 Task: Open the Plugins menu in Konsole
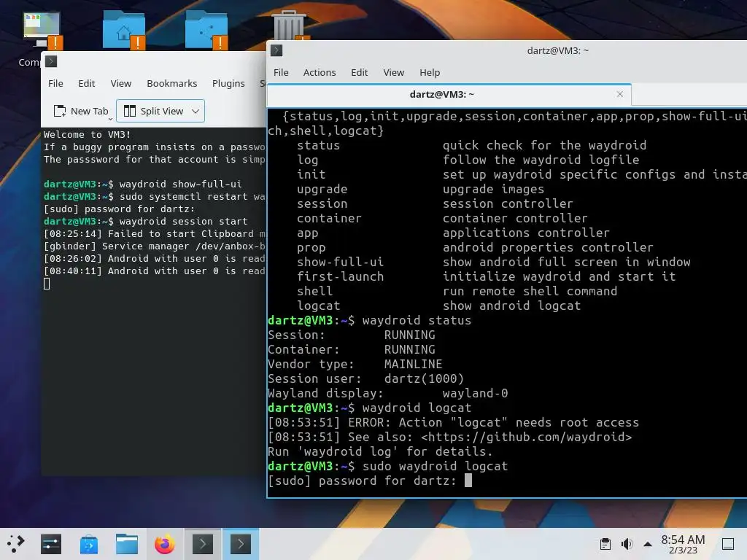pyautogui.click(x=228, y=83)
